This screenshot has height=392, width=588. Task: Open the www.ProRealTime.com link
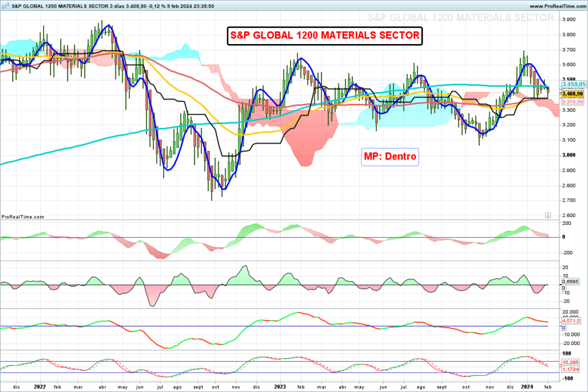(558, 6)
